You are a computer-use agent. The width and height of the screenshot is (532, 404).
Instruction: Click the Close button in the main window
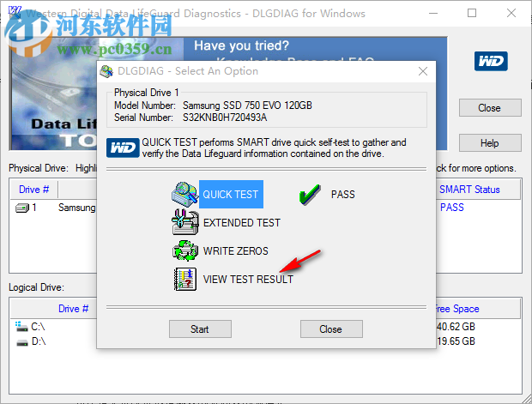(490, 108)
